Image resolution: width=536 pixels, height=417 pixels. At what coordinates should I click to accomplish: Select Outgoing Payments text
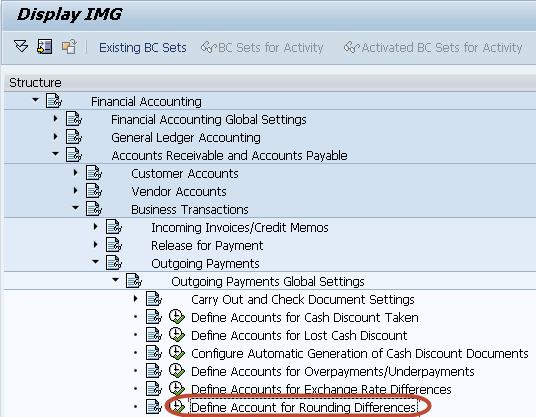(x=205, y=264)
